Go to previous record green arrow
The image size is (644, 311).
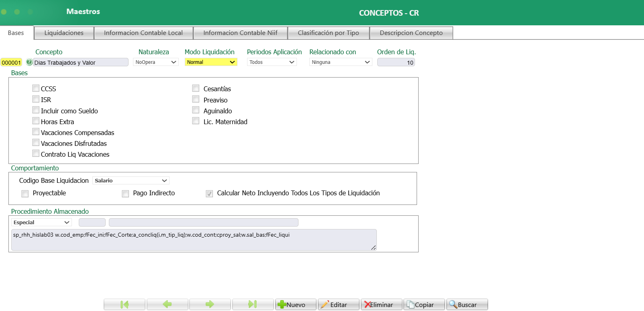167,305
